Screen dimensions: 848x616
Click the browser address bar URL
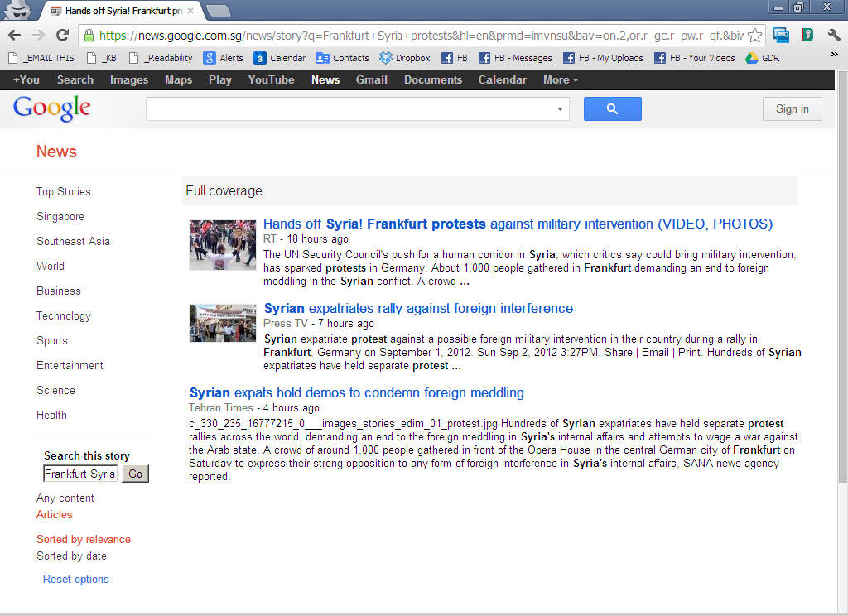[x=422, y=36]
